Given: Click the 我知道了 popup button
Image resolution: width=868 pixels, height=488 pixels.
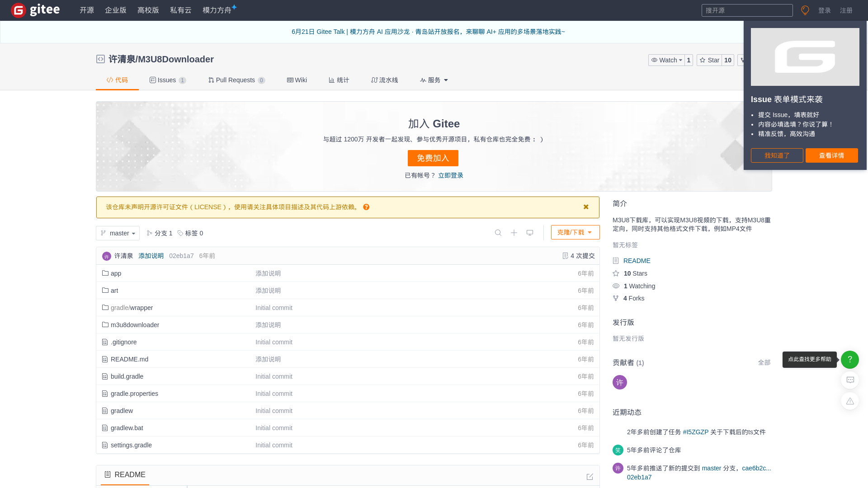Looking at the screenshot, I should click(777, 155).
